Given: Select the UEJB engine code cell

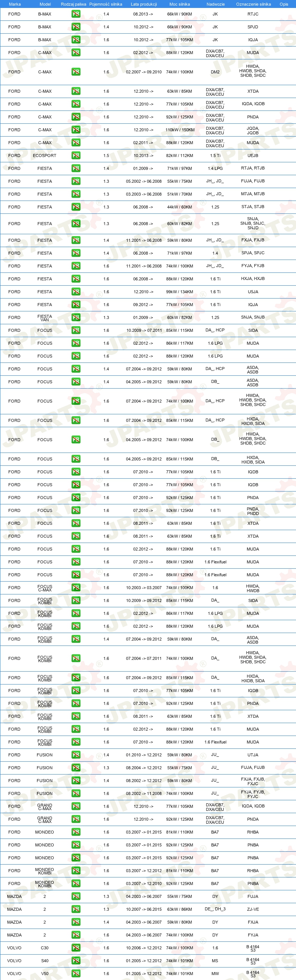Looking at the screenshot, I should [253, 156].
